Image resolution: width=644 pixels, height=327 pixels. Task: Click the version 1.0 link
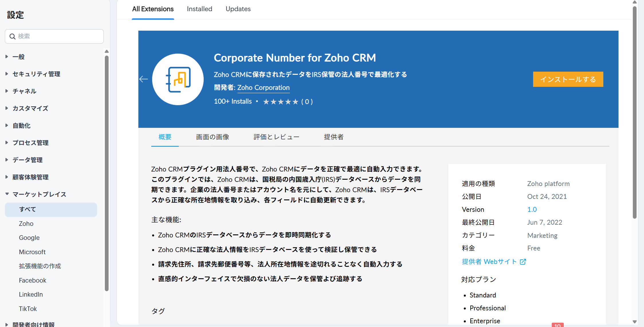click(532, 209)
